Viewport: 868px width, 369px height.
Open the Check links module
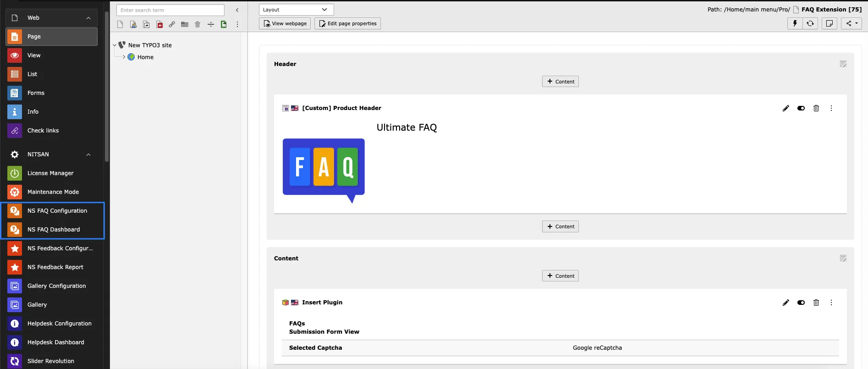tap(51, 131)
